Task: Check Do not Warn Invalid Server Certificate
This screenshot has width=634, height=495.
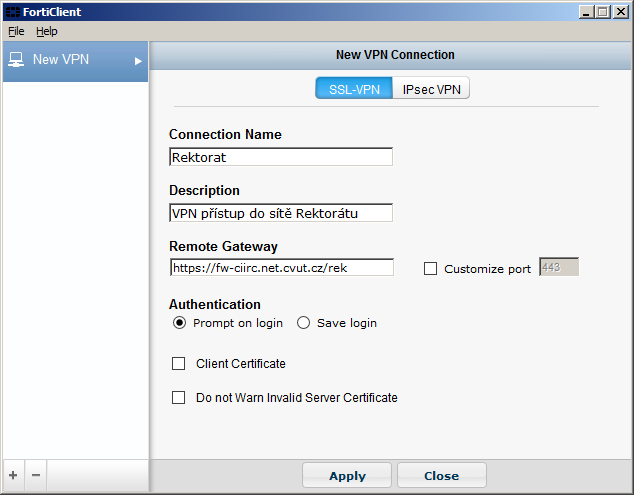Action: pyautogui.click(x=178, y=398)
